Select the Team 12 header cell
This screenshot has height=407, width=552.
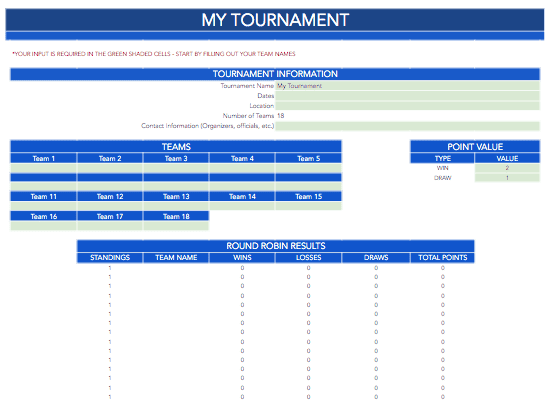[x=110, y=196]
